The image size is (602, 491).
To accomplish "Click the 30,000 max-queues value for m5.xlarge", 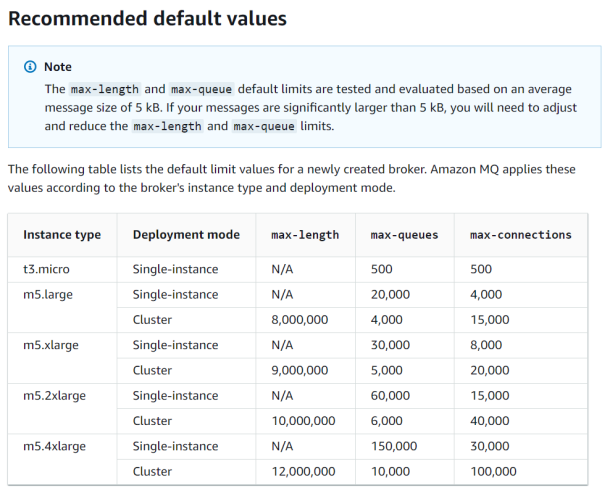I will [390, 345].
